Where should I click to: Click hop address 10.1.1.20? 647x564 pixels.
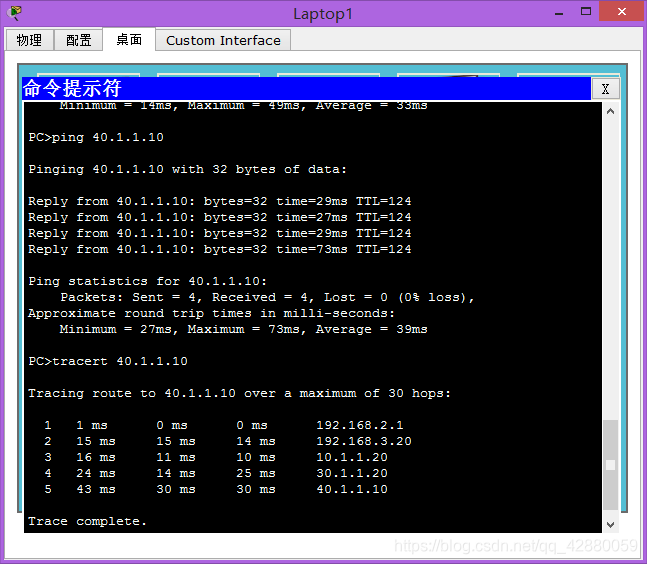pos(352,458)
